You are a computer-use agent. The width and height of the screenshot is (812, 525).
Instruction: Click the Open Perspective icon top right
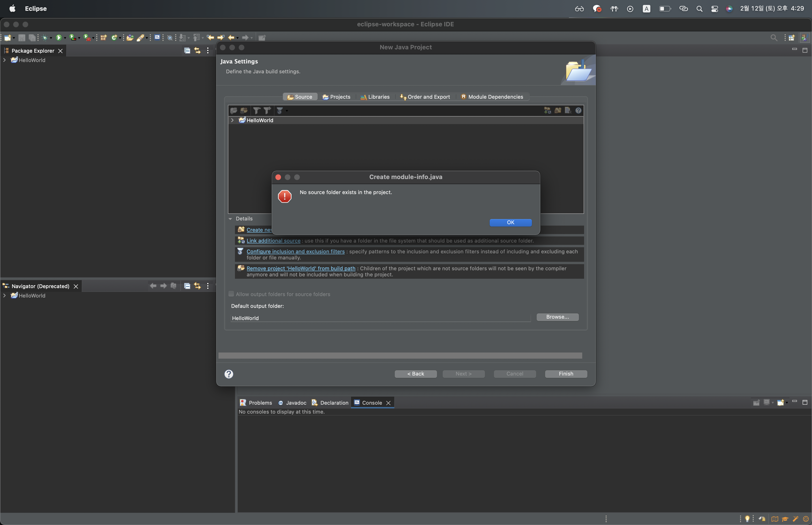(x=792, y=38)
